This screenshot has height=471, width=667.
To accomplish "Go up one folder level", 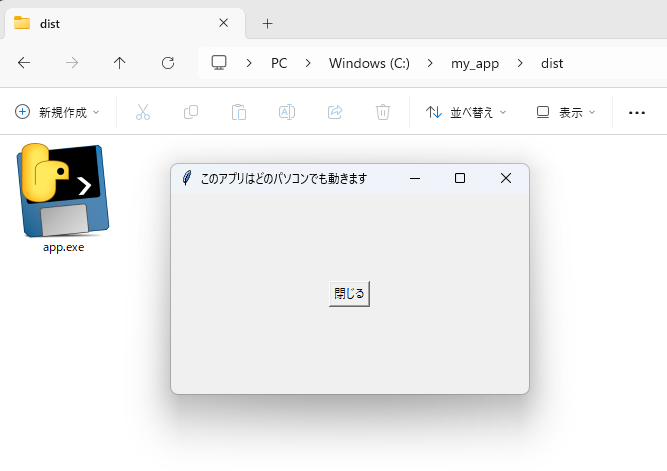I will [120, 63].
